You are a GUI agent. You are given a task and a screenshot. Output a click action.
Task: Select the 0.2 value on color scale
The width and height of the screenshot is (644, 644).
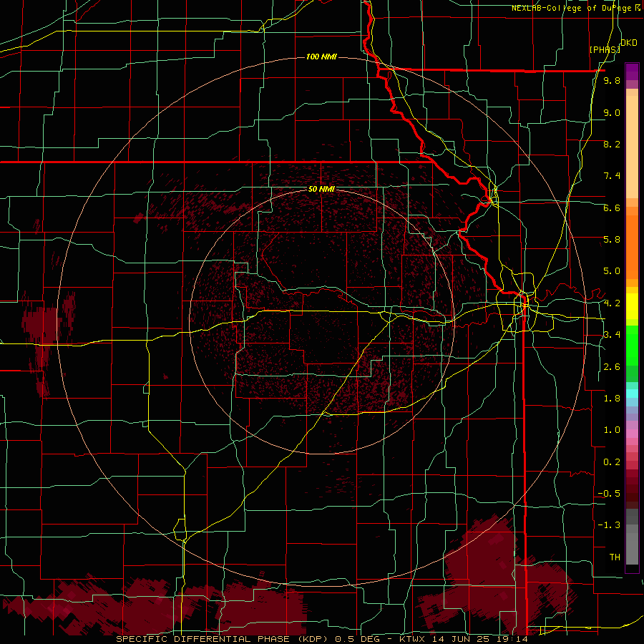[x=612, y=462]
